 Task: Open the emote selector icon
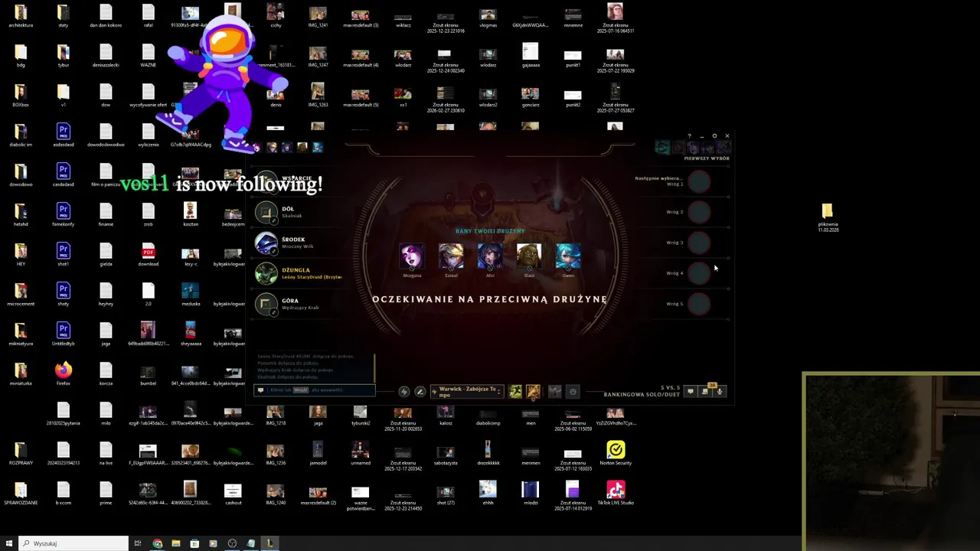coord(573,392)
